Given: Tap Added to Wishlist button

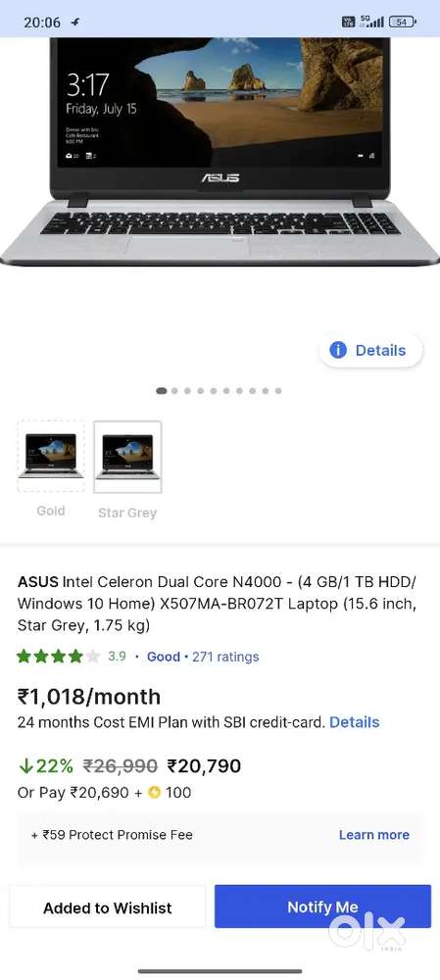Looking at the screenshot, I should (108, 907).
